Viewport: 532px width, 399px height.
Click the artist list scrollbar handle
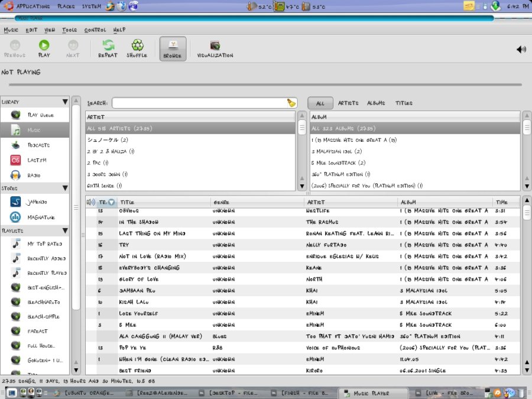tap(302, 128)
